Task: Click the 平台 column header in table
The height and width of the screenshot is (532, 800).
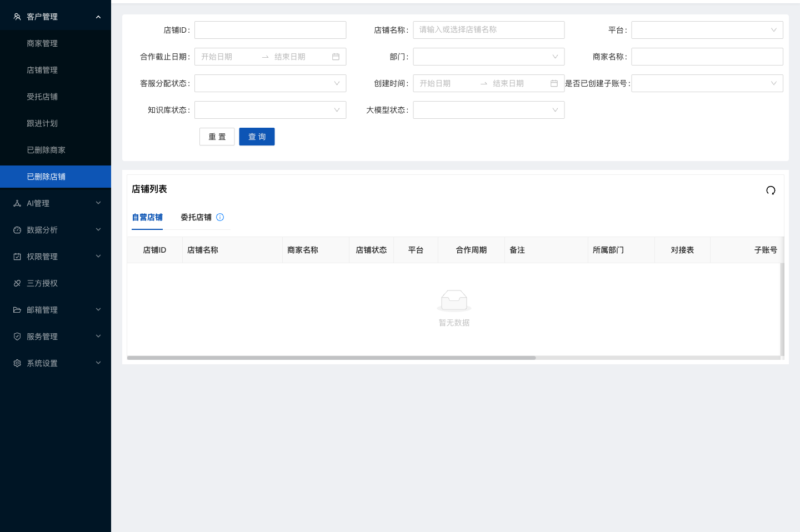Action: tap(416, 250)
